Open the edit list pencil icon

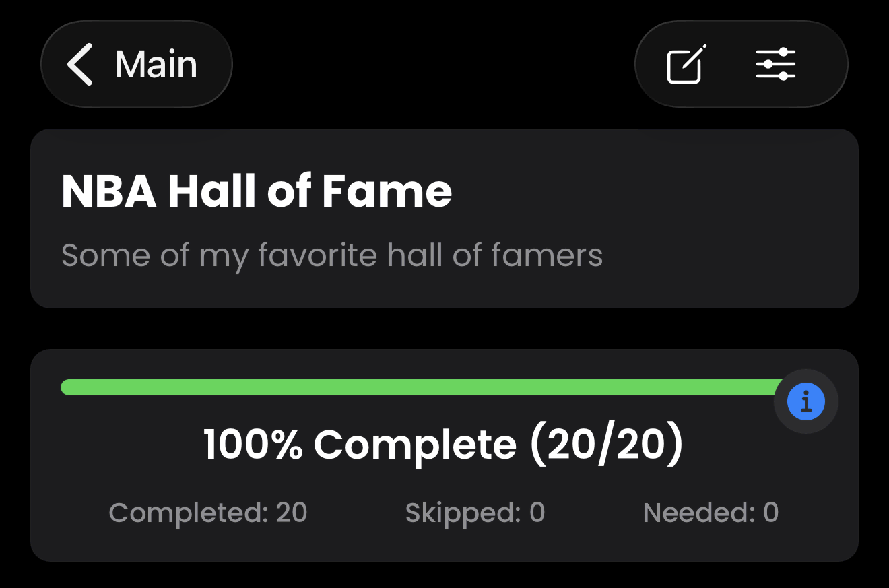tap(686, 65)
